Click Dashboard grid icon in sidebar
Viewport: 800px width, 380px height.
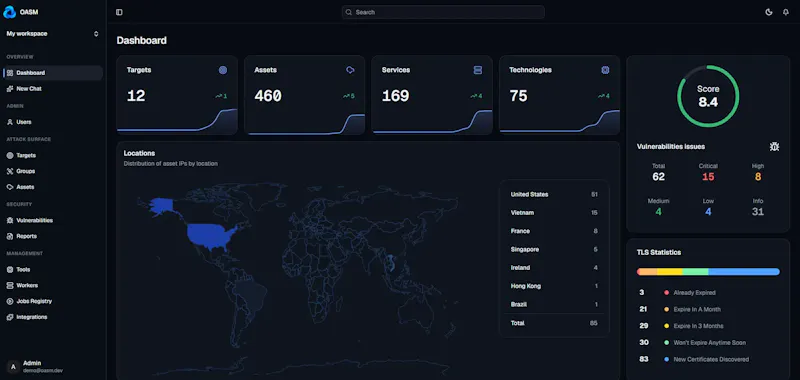point(10,73)
